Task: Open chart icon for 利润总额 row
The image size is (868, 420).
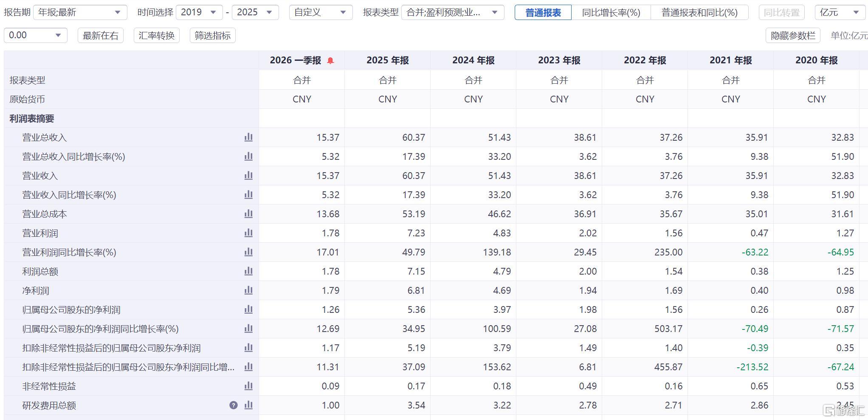Action: pyautogui.click(x=248, y=271)
